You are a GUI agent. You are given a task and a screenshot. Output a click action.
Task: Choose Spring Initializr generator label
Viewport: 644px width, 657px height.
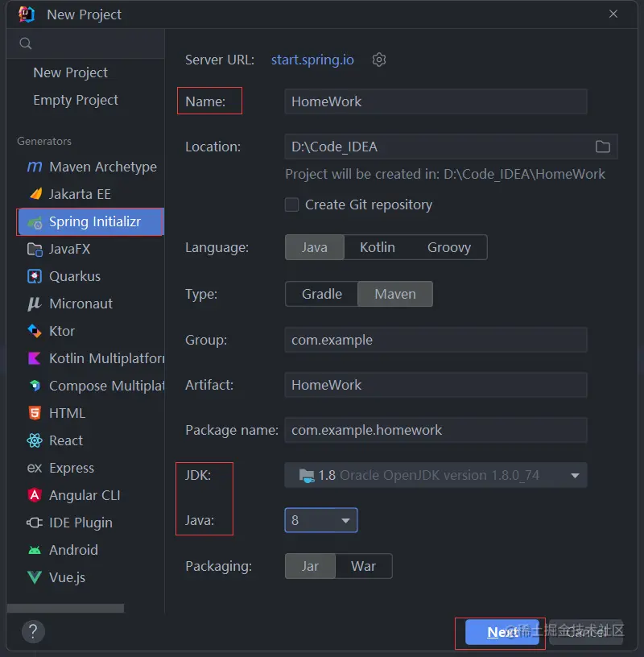tap(95, 221)
